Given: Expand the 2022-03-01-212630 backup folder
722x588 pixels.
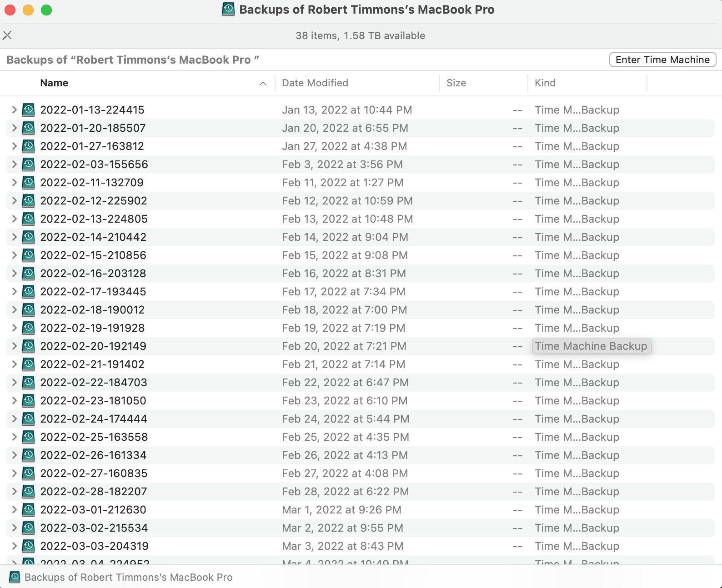Looking at the screenshot, I should pos(14,510).
